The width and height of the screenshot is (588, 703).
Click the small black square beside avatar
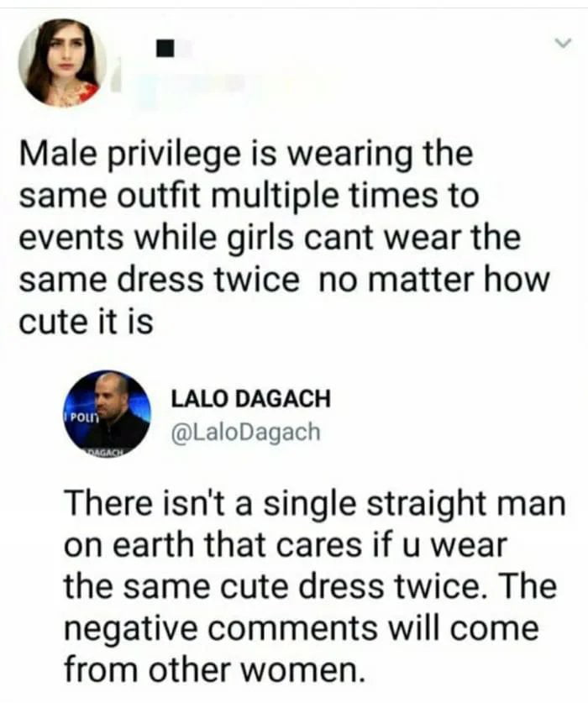tap(165, 49)
